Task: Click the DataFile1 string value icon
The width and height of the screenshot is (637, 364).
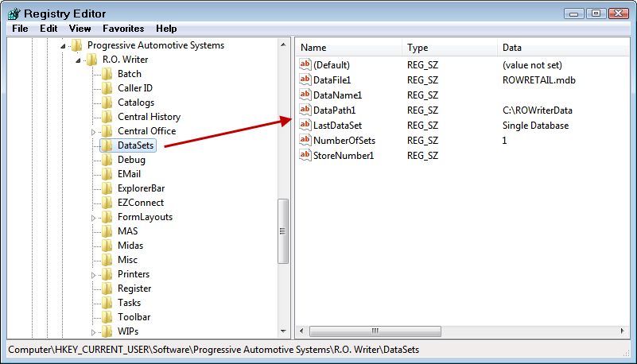Action: click(x=305, y=80)
